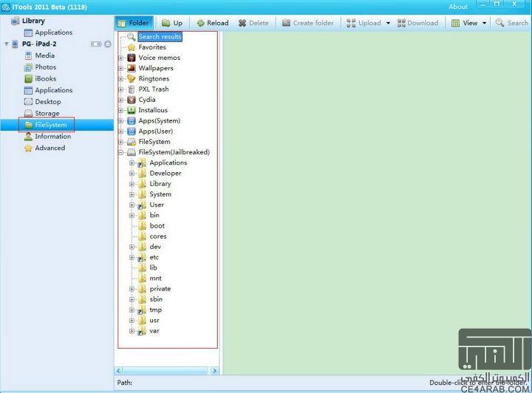Click the battery icon beside iPad-2
Image resolution: width=532 pixels, height=393 pixels.
point(96,44)
